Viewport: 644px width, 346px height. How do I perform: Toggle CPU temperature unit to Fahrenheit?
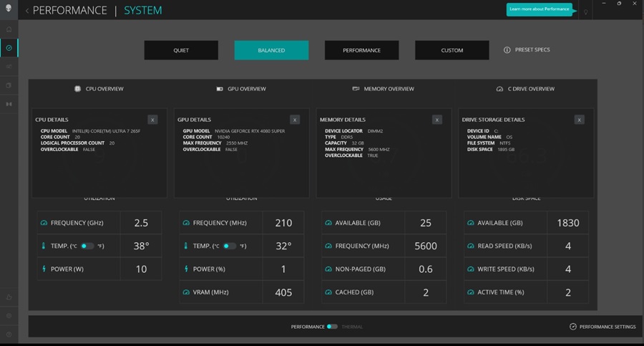(87, 246)
